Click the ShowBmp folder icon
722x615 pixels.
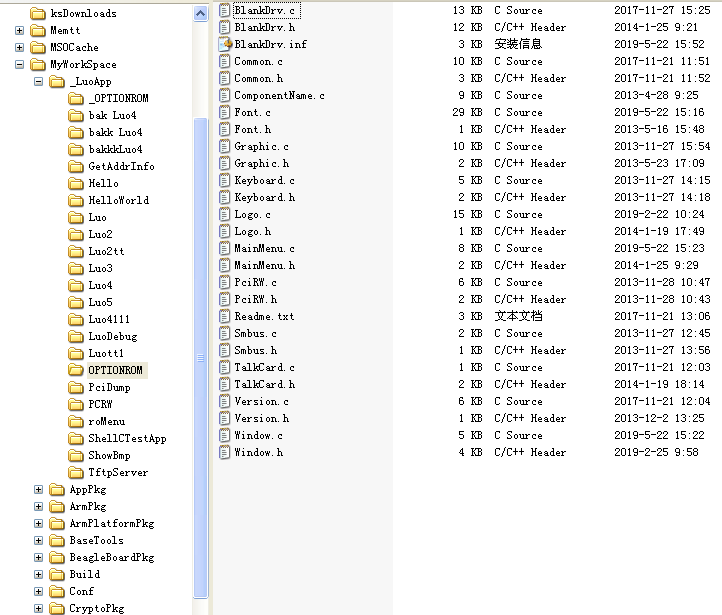(x=76, y=455)
